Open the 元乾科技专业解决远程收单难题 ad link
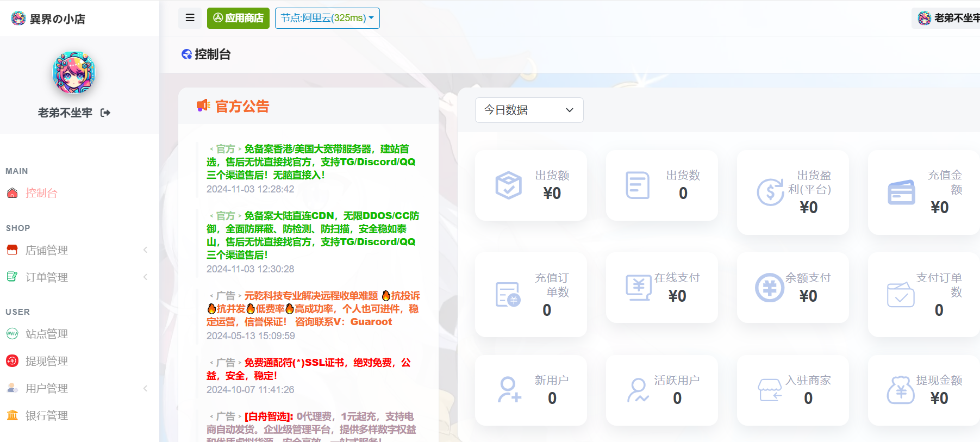This screenshot has width=980, height=442. [x=314, y=309]
